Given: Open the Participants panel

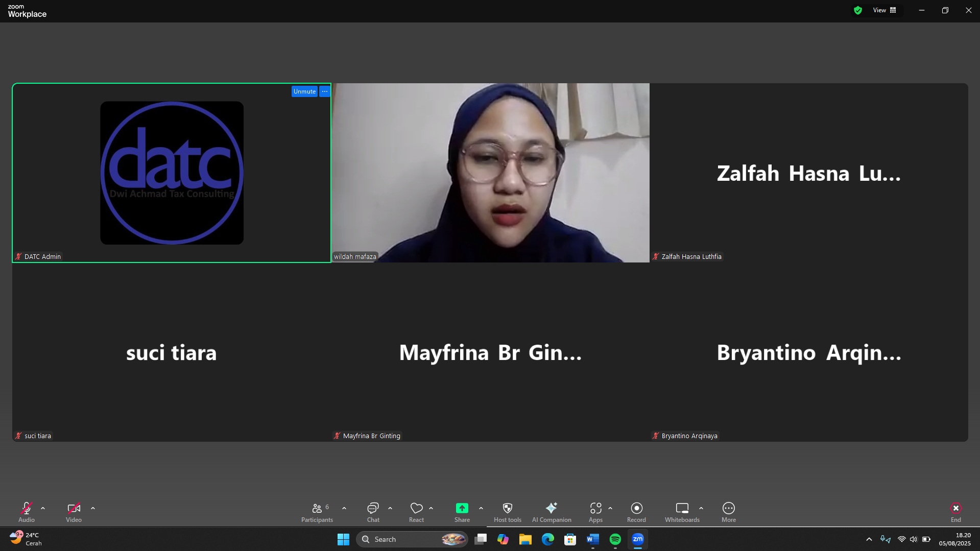Looking at the screenshot, I should [317, 512].
